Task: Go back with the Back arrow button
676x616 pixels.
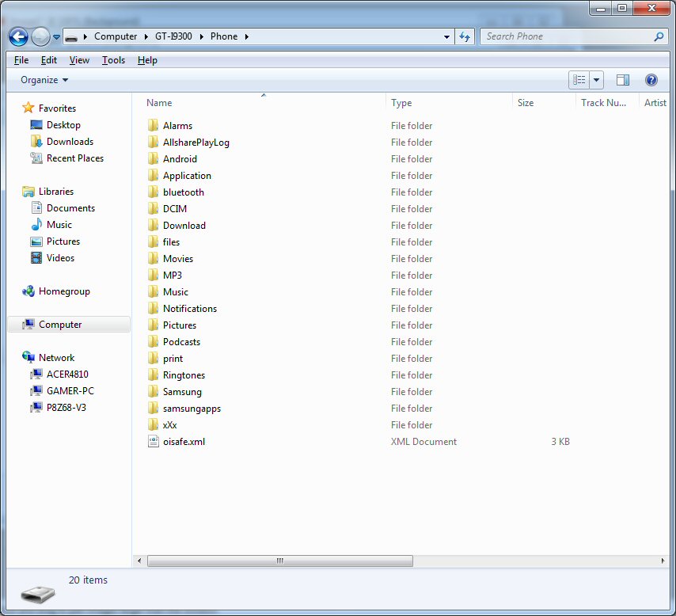Action: [x=18, y=37]
